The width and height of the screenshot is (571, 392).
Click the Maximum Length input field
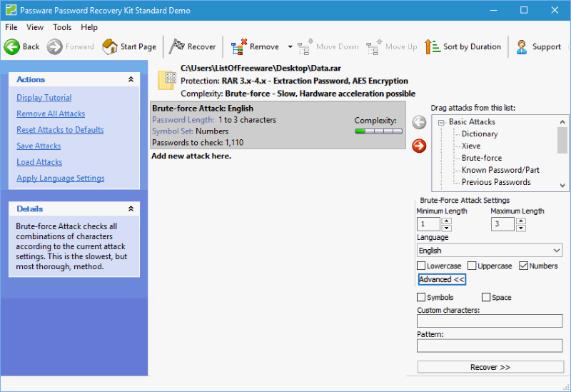[503, 224]
